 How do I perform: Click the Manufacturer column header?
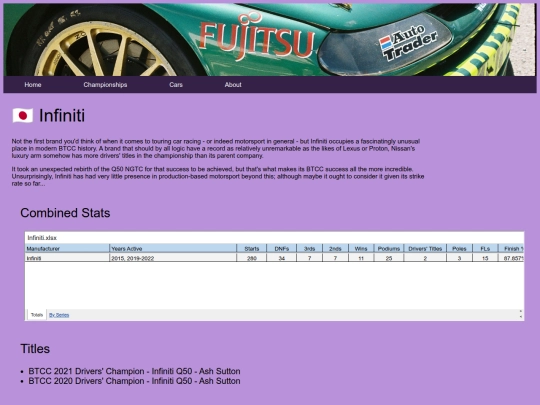click(x=67, y=248)
